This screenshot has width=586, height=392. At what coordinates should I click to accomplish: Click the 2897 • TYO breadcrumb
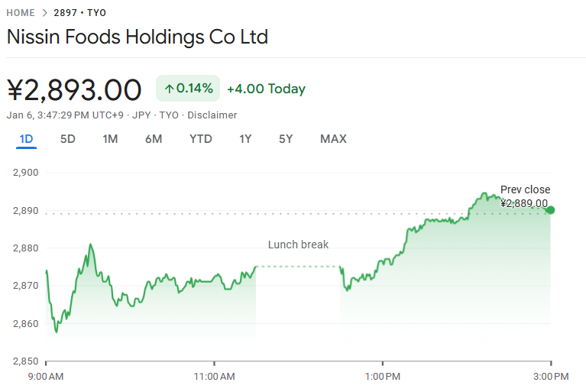pyautogui.click(x=79, y=13)
